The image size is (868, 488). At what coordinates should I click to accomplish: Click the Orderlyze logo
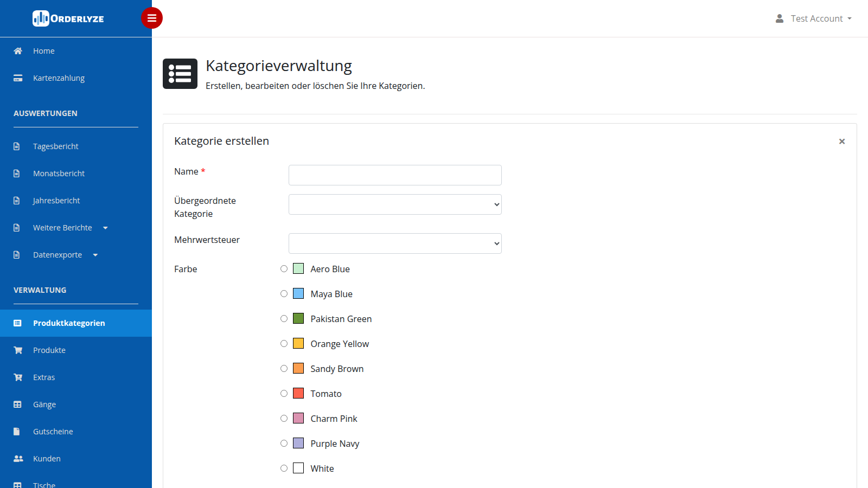(68, 18)
